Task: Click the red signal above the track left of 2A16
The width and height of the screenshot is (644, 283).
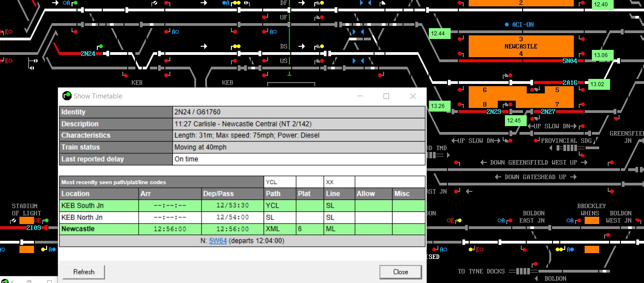Action: point(510,75)
